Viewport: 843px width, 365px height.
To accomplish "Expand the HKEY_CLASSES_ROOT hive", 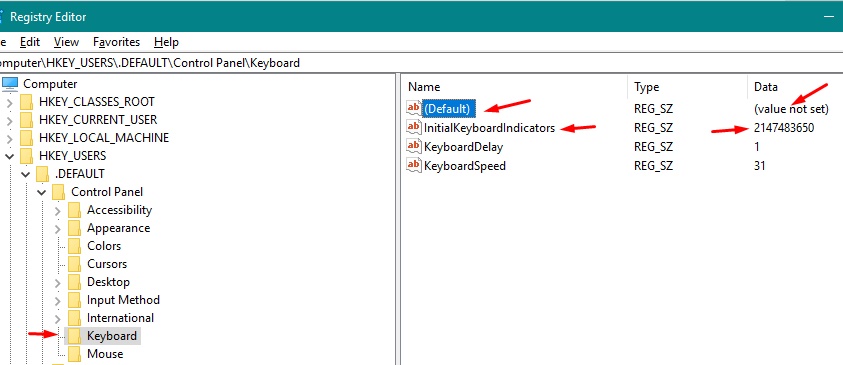I will click(10, 102).
